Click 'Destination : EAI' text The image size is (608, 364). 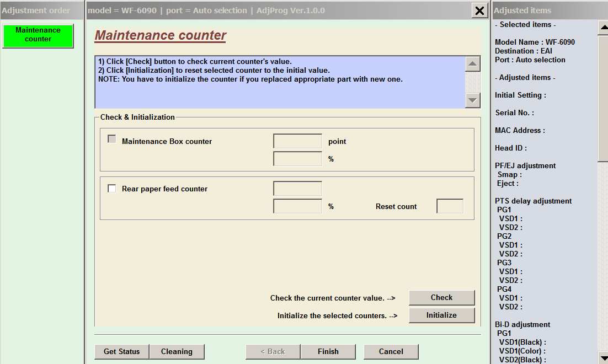[524, 51]
